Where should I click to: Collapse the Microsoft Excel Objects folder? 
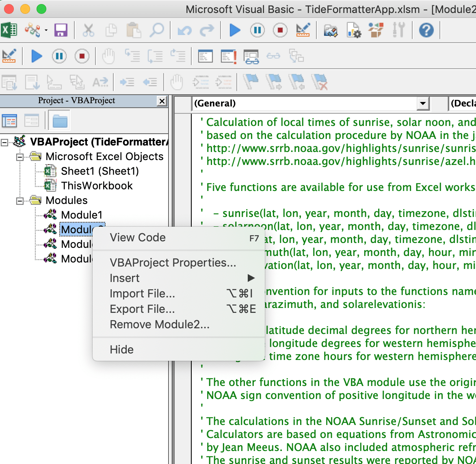tap(19, 157)
